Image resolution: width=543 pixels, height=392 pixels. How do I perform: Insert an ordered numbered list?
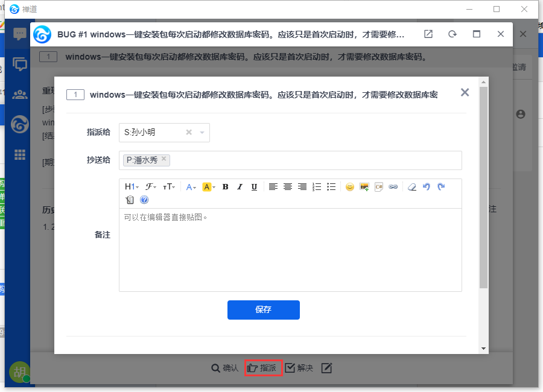click(x=317, y=187)
